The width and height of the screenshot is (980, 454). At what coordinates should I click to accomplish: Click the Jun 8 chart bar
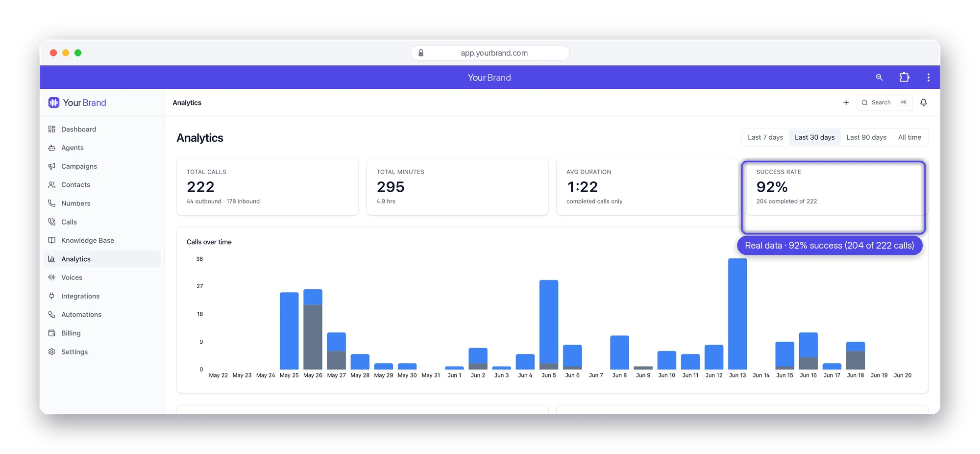[619, 353]
